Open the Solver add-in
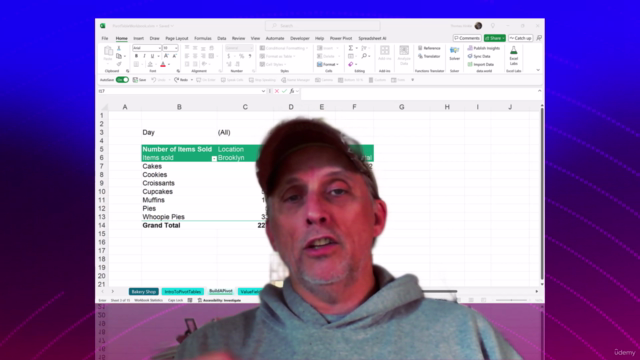 point(454,53)
